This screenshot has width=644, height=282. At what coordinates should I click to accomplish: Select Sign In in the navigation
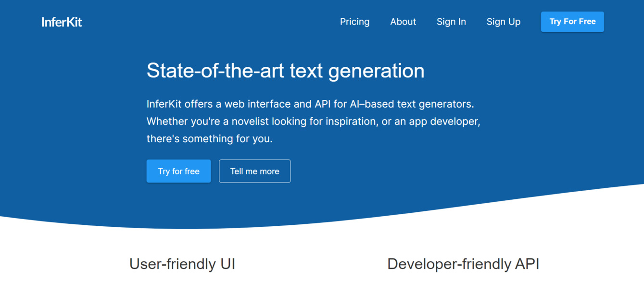[x=451, y=22]
